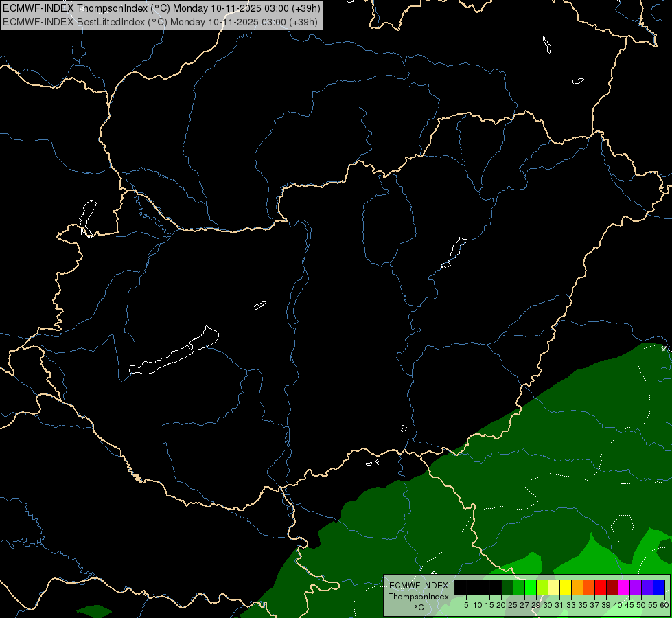Pick the yellow-green 29–30 legend swatch
Image resolution: width=672 pixels, height=618 pixels.
[x=542, y=587]
